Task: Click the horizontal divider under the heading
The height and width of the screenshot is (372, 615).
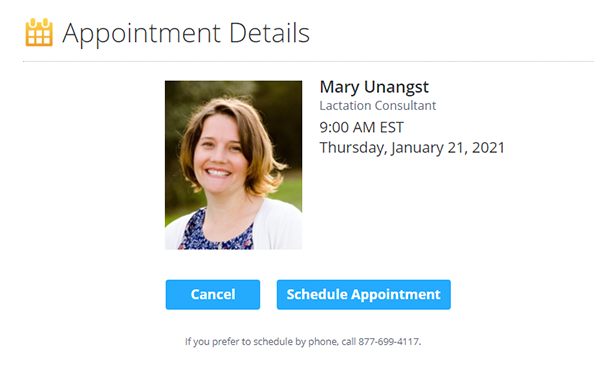Action: coord(308,62)
